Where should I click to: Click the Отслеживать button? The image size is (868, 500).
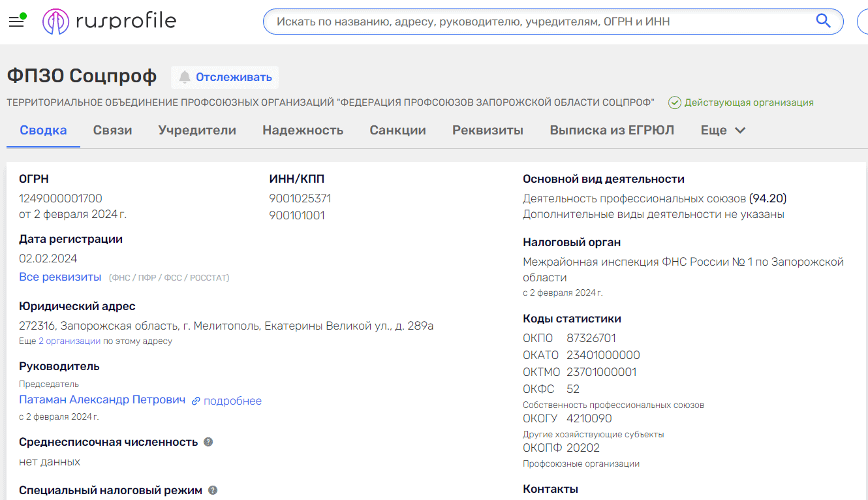(225, 77)
